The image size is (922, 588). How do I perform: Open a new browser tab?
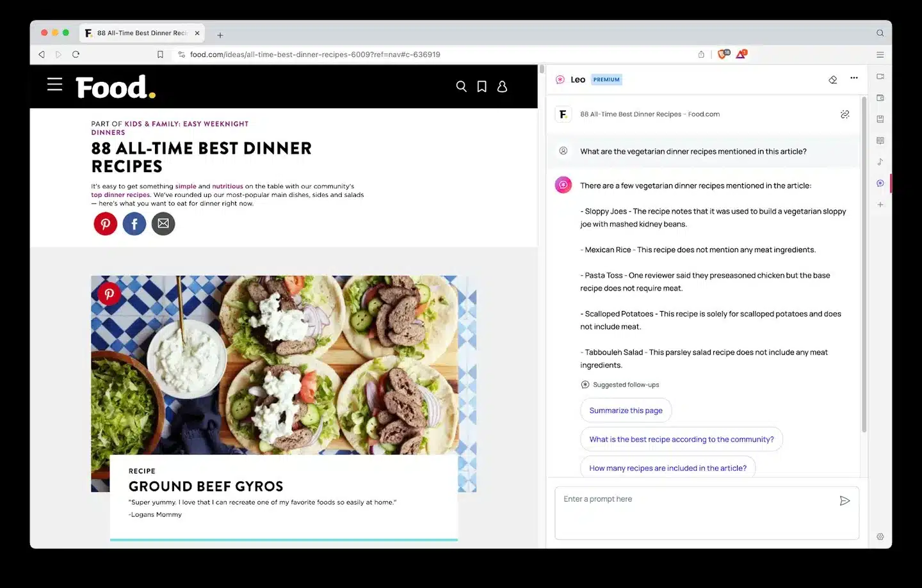[x=220, y=35]
